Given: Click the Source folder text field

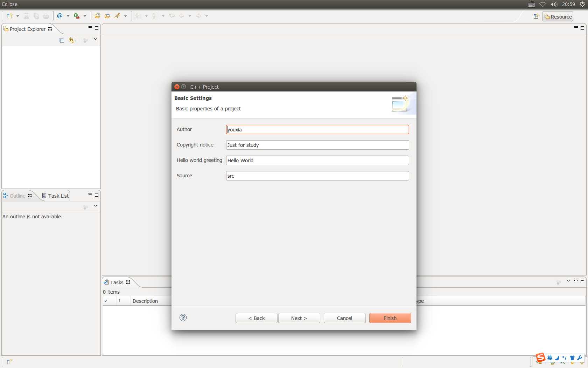Looking at the screenshot, I should pos(317,176).
